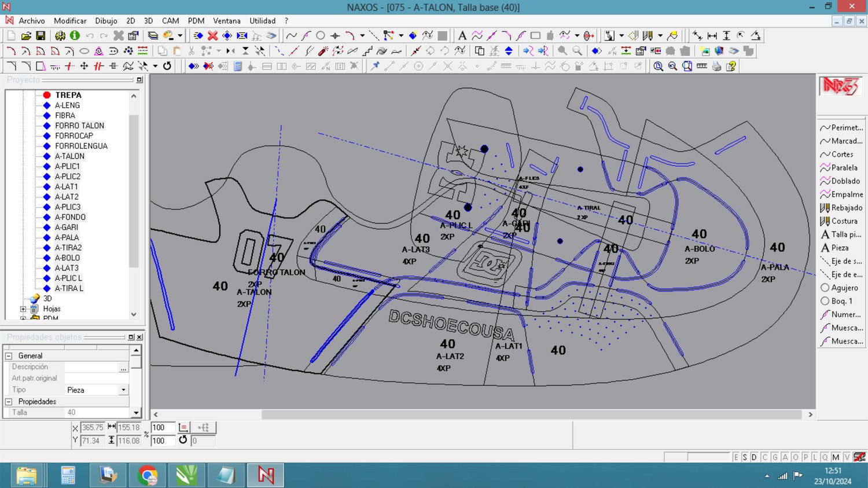
Task: Click the pushpin tool icon
Action: [375, 66]
